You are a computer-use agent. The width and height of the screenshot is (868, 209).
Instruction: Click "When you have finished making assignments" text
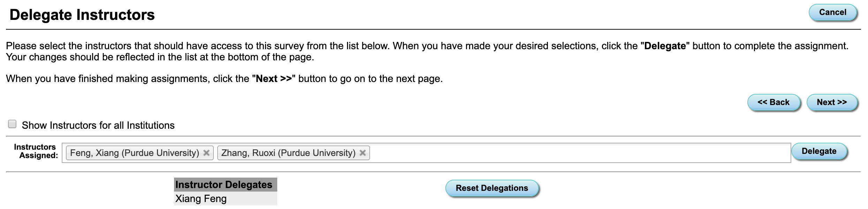coord(108,79)
